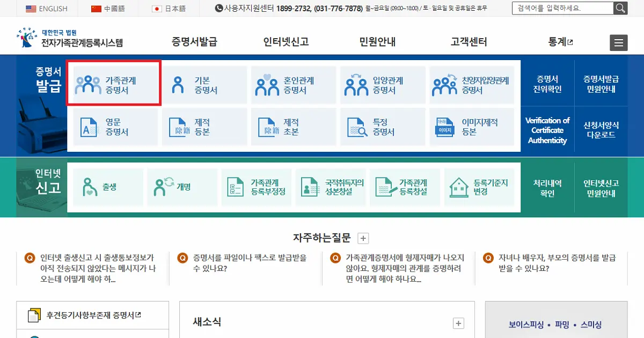The height and width of the screenshot is (338, 644).
Task: Click 후견등기사항부존재 증명서 document icon
Action: [33, 315]
